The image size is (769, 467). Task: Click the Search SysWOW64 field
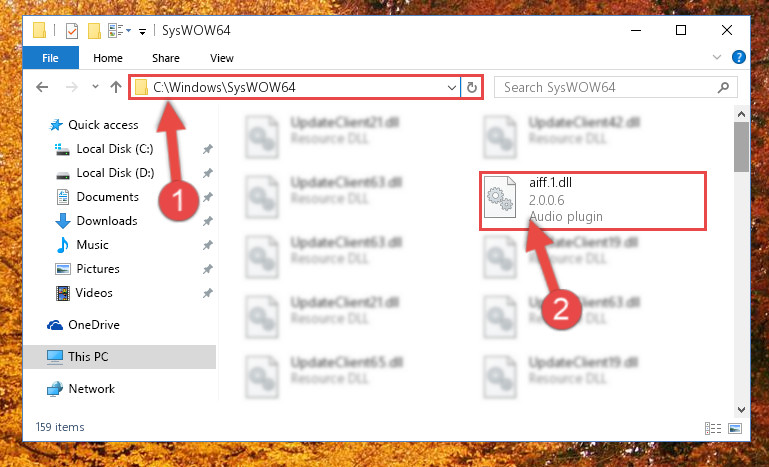[x=607, y=87]
